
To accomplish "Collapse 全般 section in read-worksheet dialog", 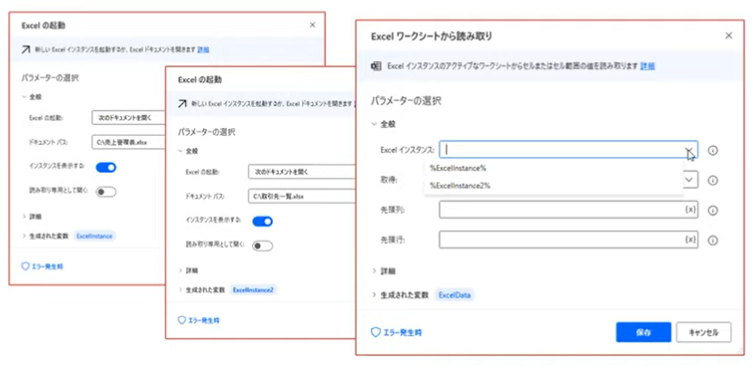I will [374, 124].
